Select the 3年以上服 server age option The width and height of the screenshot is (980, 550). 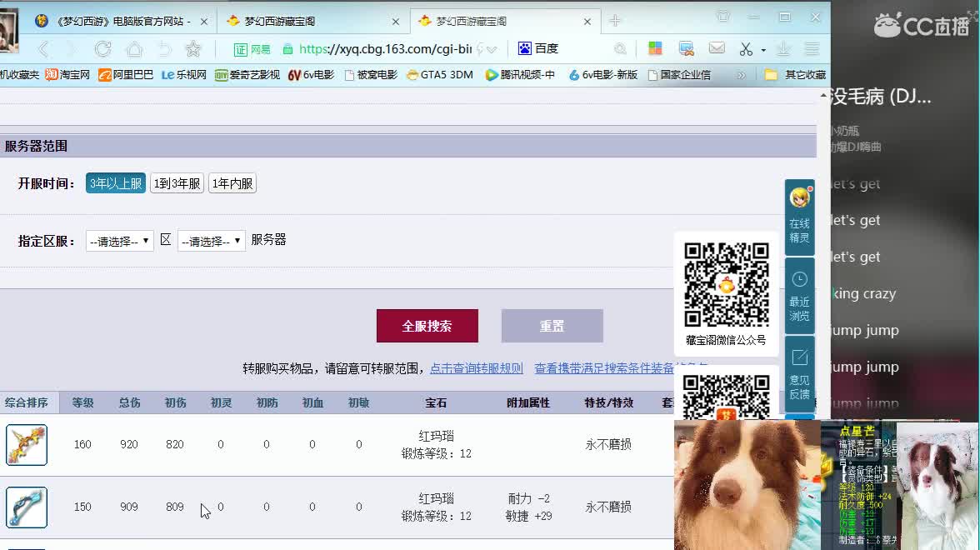coord(116,183)
